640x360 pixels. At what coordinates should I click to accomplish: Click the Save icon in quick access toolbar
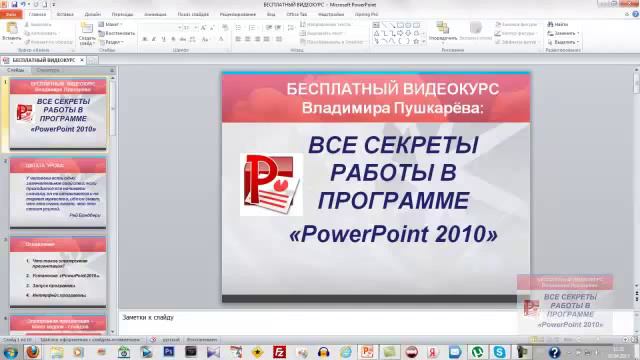pyautogui.click(x=14, y=4)
